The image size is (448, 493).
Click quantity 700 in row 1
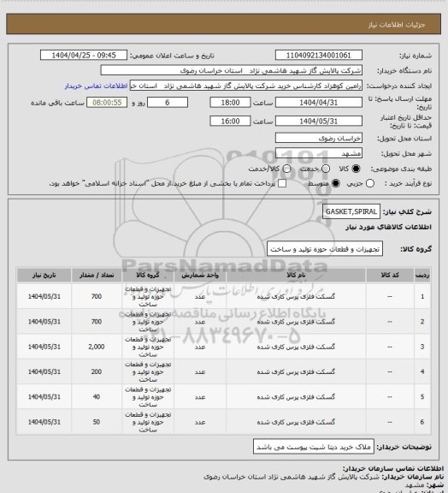pos(97,296)
